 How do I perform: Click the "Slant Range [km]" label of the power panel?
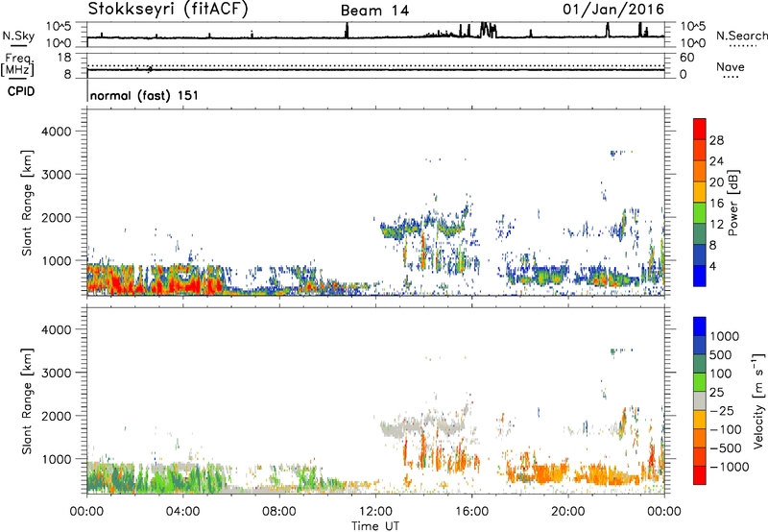(x=27, y=203)
